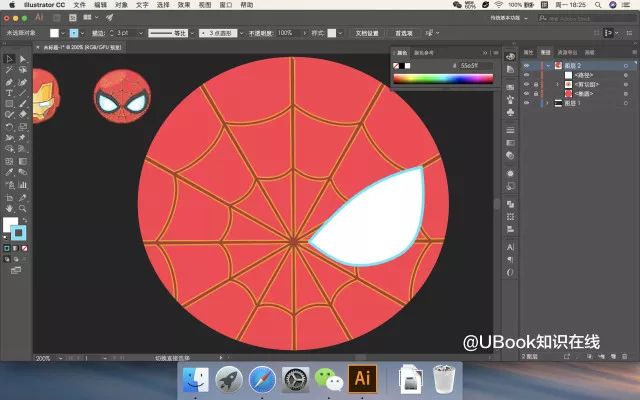Screen dimensions: 640x400
Task: Select the Magic Wand tool
Action: point(9,70)
